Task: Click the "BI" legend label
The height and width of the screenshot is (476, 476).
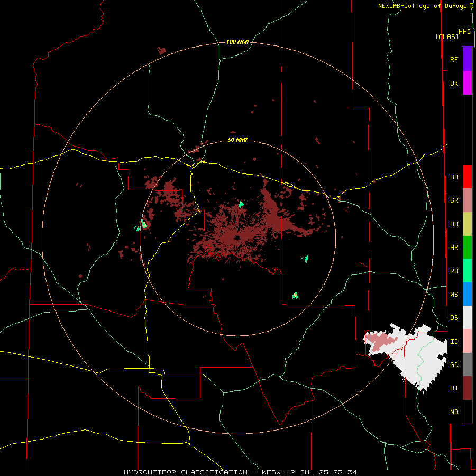Action: tap(454, 388)
